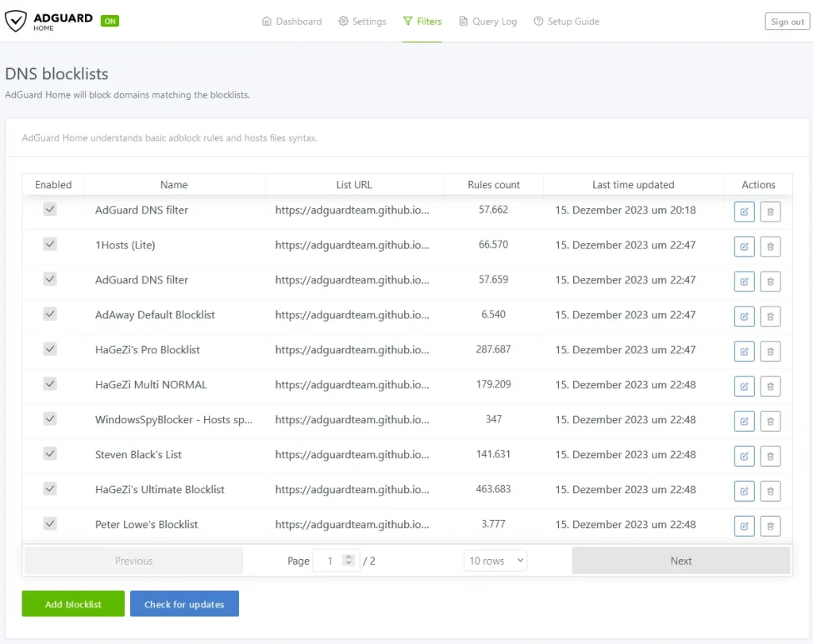Screen dimensions: 813x644
Task: Click trash icon for Steven Black's List
Action: (770, 456)
